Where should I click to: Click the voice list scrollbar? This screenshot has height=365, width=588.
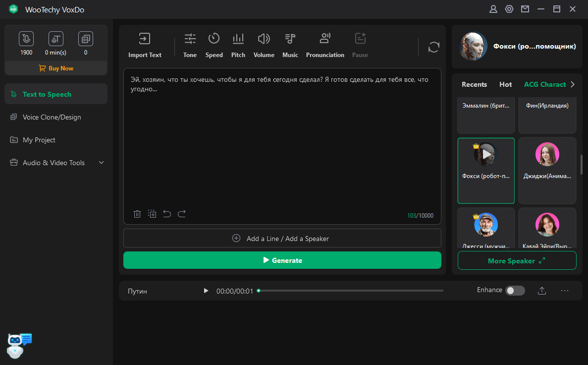(x=581, y=165)
